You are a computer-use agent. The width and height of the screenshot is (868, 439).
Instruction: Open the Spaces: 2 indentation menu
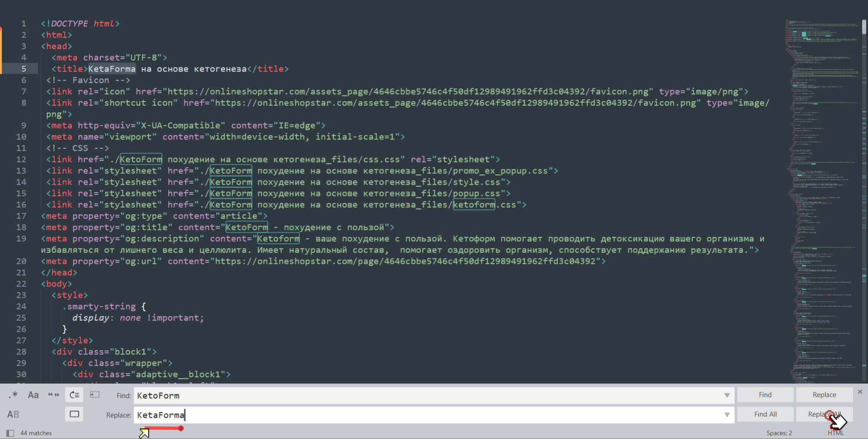pos(779,433)
